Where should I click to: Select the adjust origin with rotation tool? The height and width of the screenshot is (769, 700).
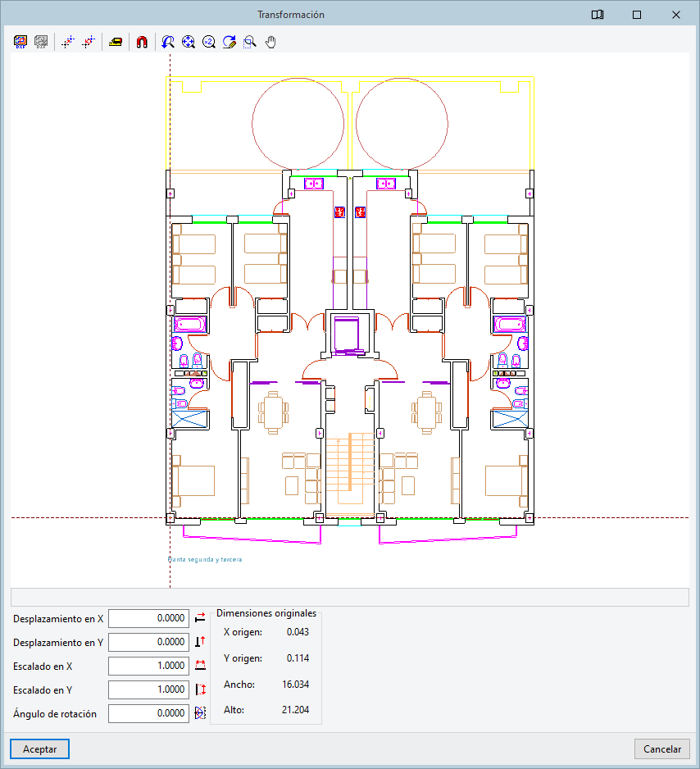[x=89, y=42]
